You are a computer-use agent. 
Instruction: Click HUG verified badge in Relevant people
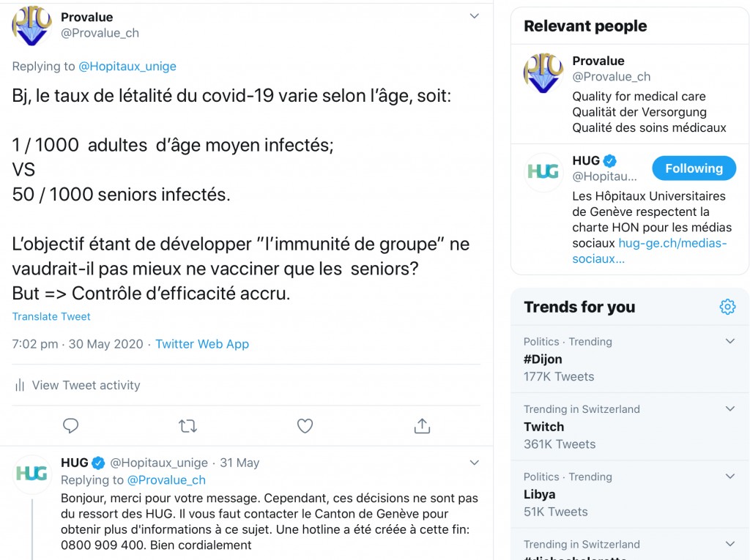tap(610, 161)
